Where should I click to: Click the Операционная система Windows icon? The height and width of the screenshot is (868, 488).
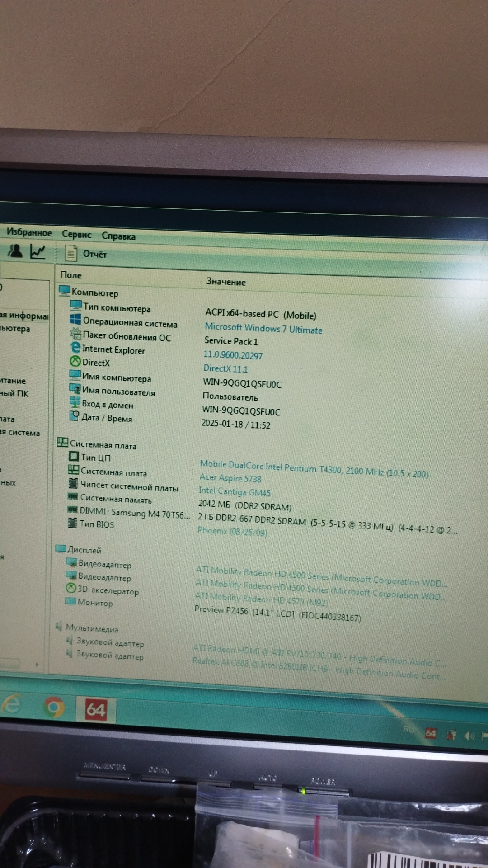tap(75, 320)
